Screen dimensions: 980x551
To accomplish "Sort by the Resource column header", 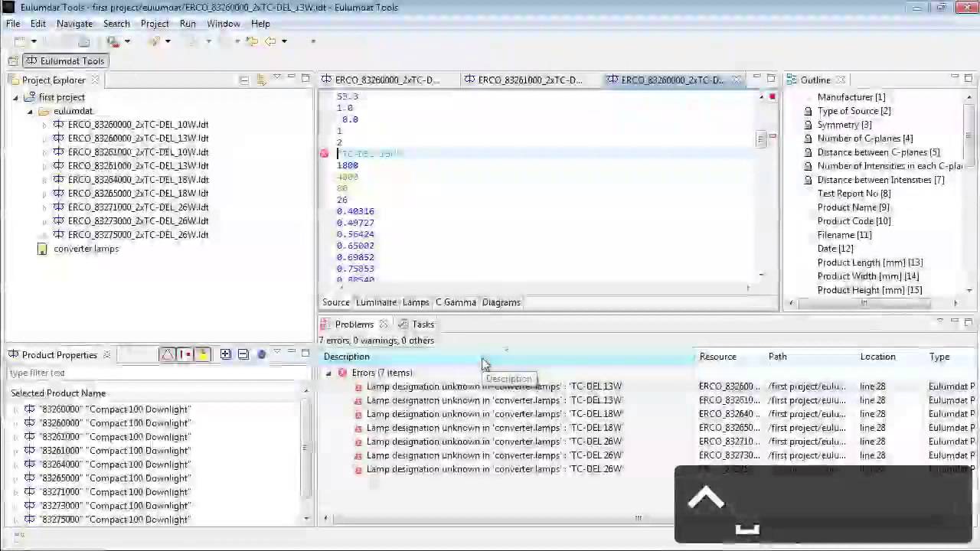I will click(717, 357).
